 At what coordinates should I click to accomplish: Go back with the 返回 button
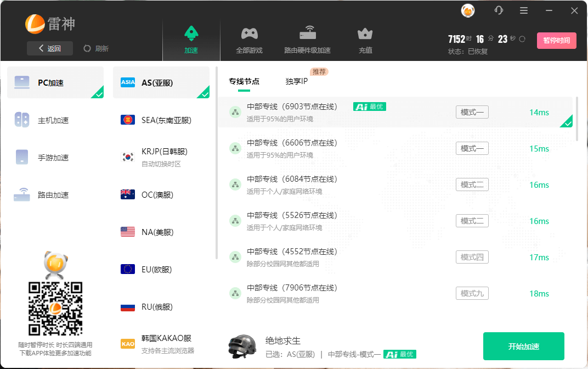tap(49, 48)
